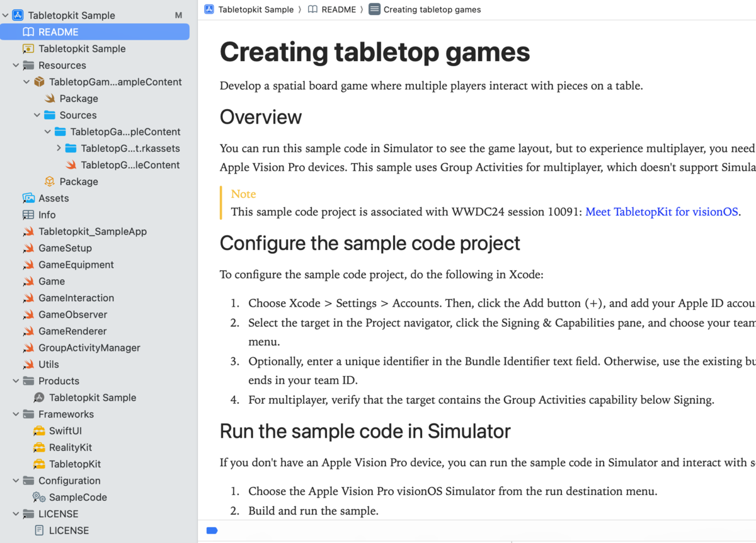Screen dimensions: 756x543
Task: Collapse the Tabletopkit Sample project root
Action: click(x=5, y=15)
